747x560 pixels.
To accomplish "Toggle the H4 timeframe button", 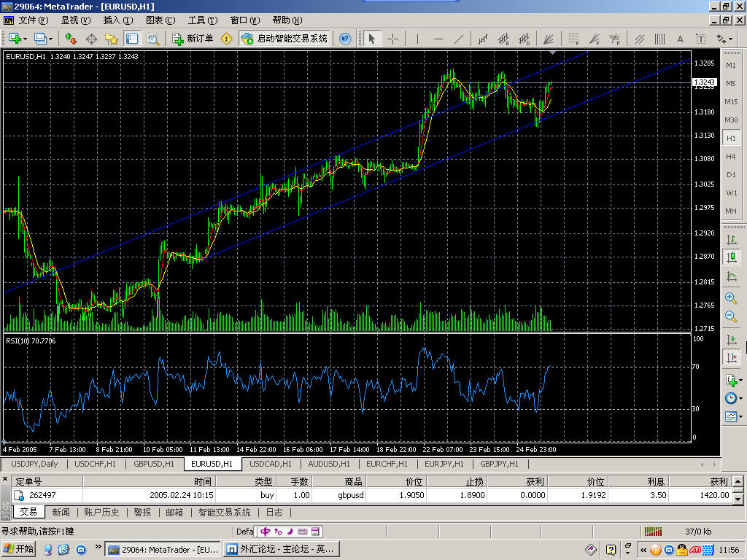I will tap(731, 156).
